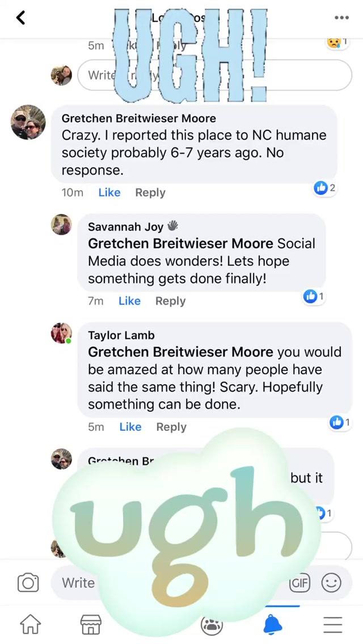Reply to Taylor Lamb's comment
Image resolution: width=363 pixels, height=644 pixels.
point(171,427)
